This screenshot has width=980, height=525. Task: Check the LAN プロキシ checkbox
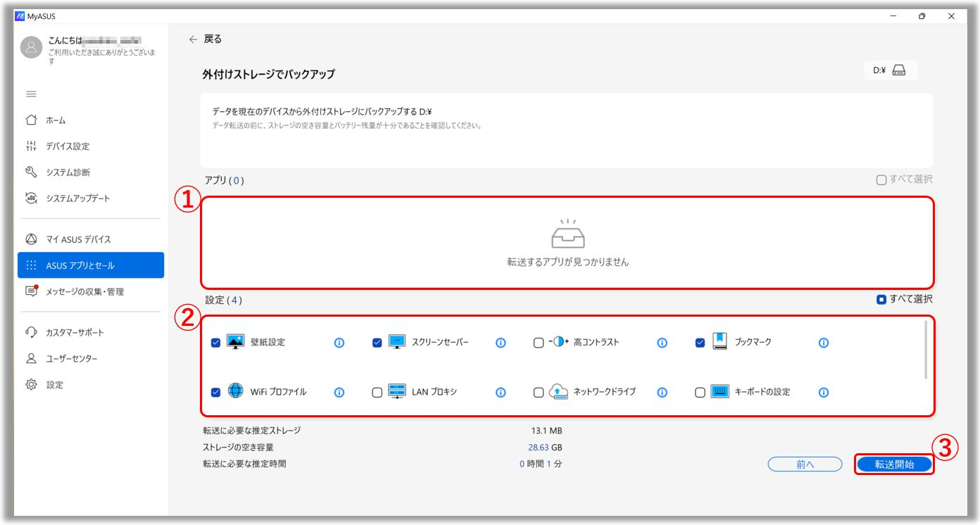pos(377,393)
